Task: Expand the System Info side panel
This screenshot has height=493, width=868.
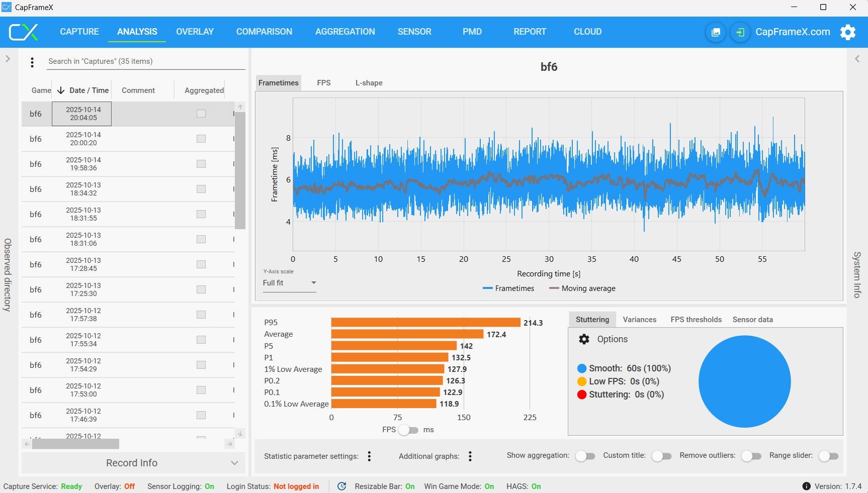Action: tap(857, 59)
